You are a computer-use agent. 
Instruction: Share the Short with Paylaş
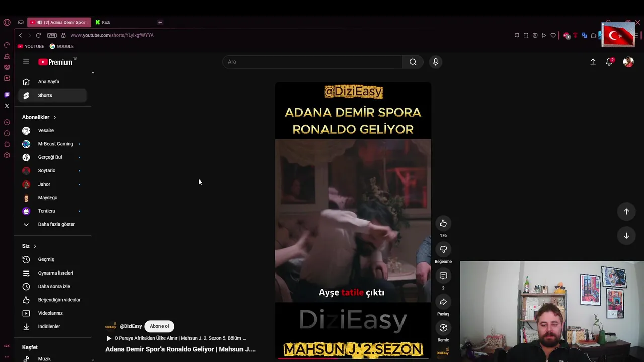tap(443, 302)
